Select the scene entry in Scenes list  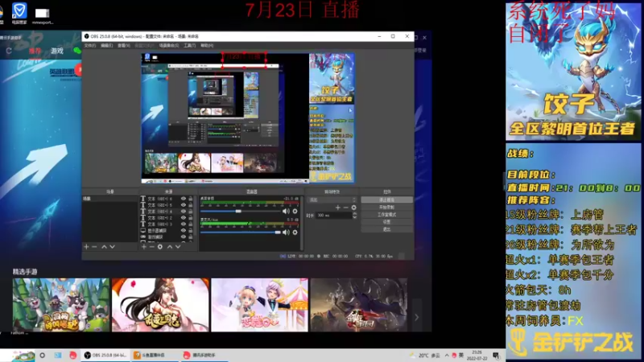[110, 199]
